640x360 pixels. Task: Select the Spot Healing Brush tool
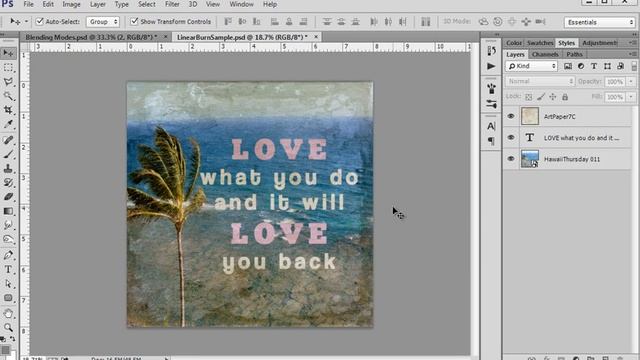(x=8, y=140)
